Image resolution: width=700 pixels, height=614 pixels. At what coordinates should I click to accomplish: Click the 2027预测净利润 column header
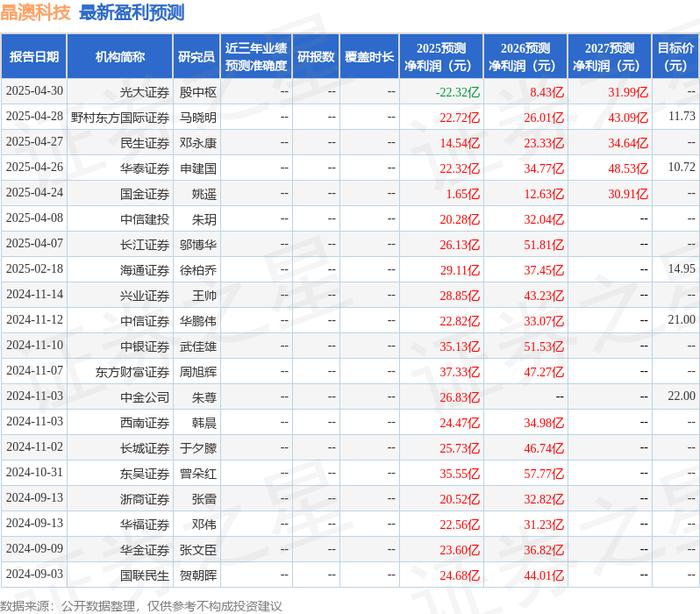pos(610,57)
